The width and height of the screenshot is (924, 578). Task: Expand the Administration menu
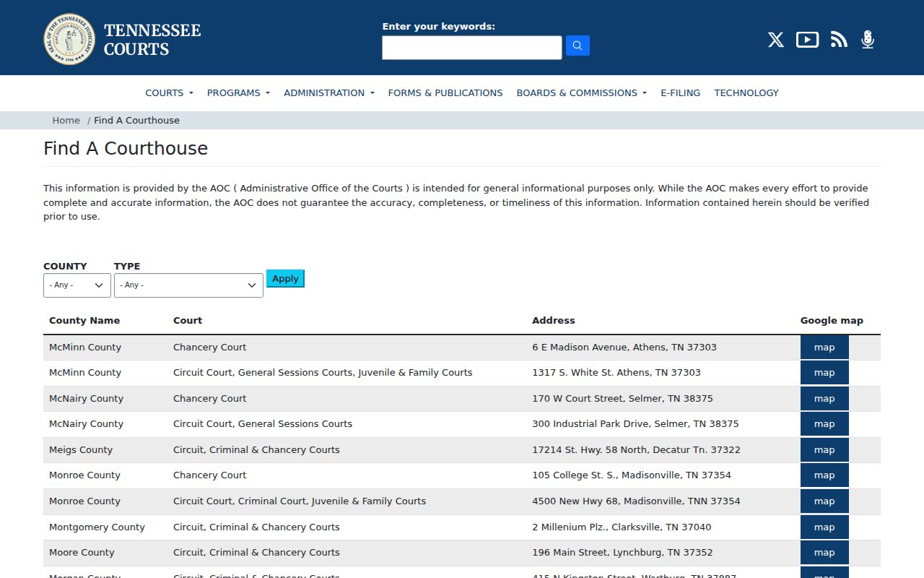[329, 92]
